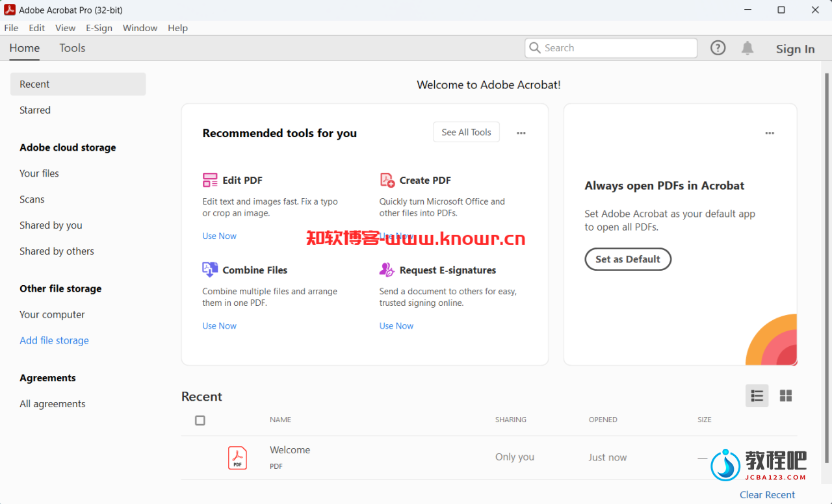832x504 pixels.
Task: Open the File menu
Action: 11,28
